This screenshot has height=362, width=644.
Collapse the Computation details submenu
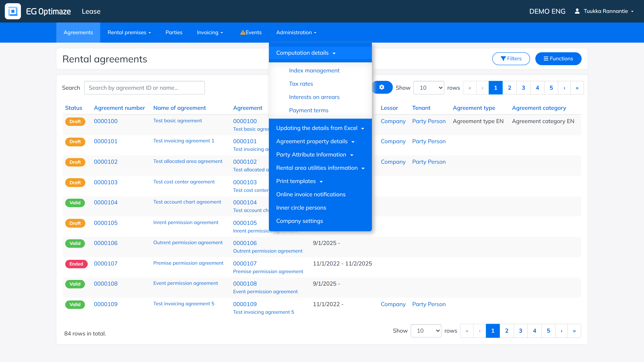[320, 53]
